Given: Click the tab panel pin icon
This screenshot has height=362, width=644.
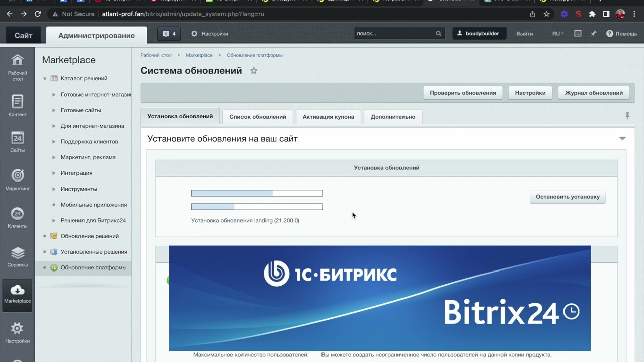Looking at the screenshot, I should click(x=627, y=116).
